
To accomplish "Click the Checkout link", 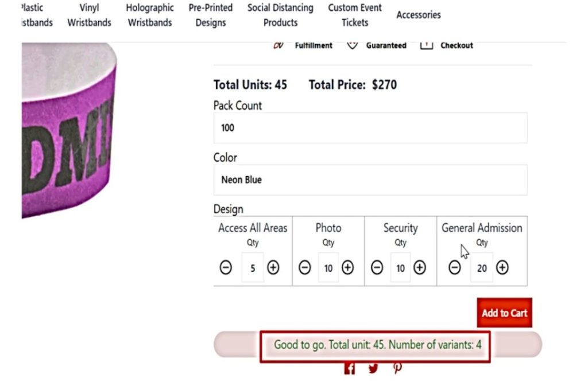I will pos(457,45).
